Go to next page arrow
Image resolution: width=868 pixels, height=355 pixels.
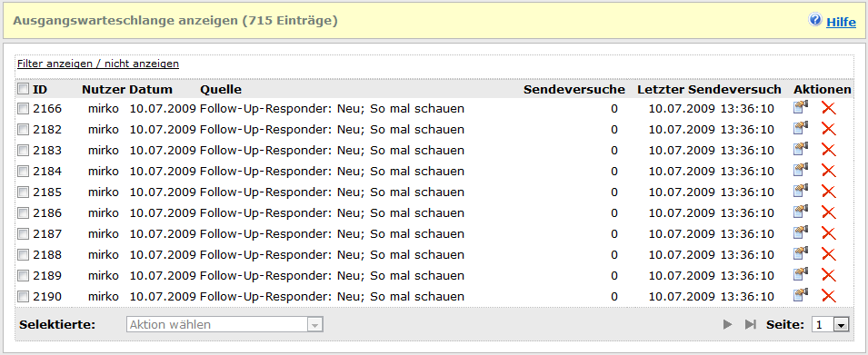728,325
